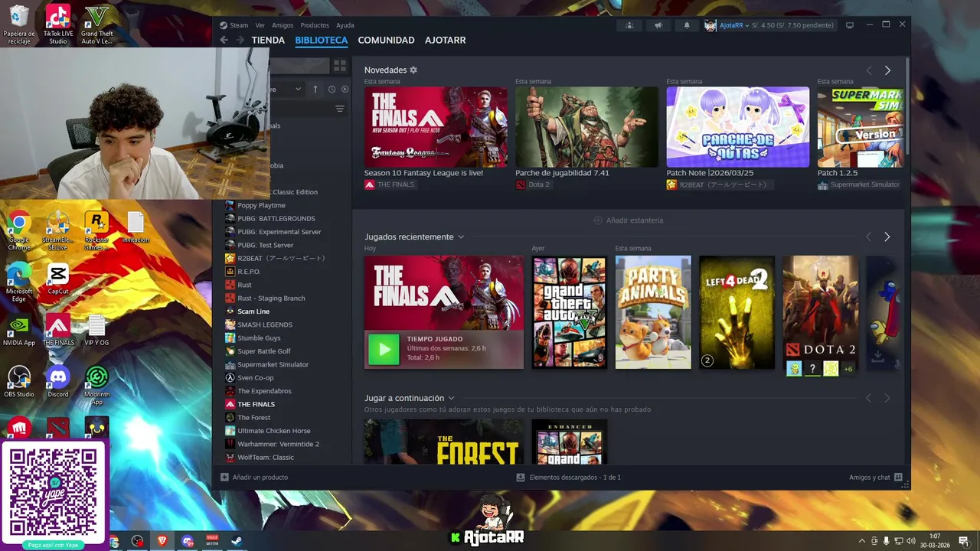Screen dimensions: 980x551
Task: Expand Jugar a continuación shelf dropdown
Action: point(451,398)
